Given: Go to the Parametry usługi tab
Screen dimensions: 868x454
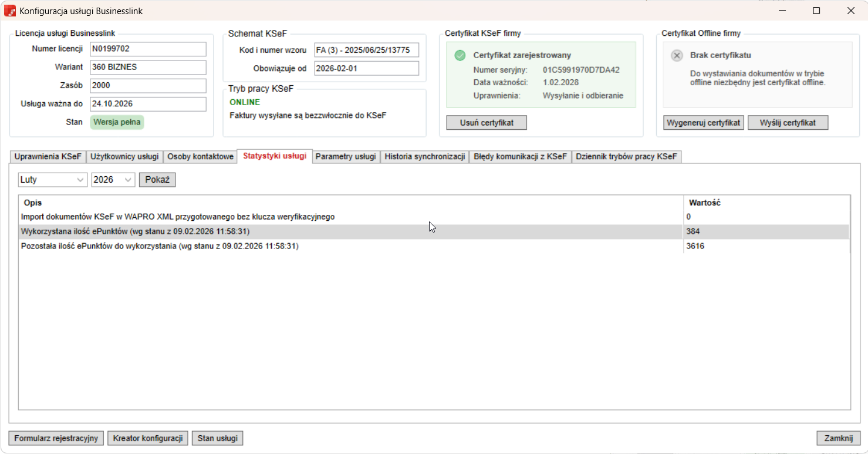Looking at the screenshot, I should pyautogui.click(x=346, y=157).
